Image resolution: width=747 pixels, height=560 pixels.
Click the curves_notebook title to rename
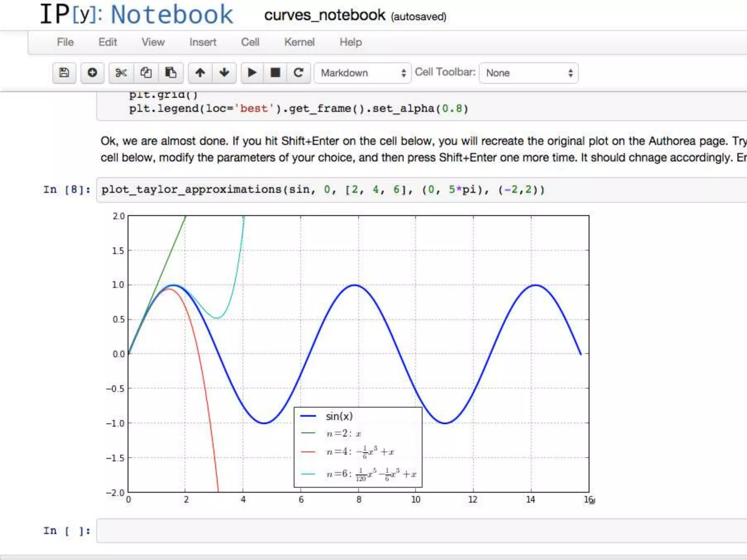click(324, 15)
